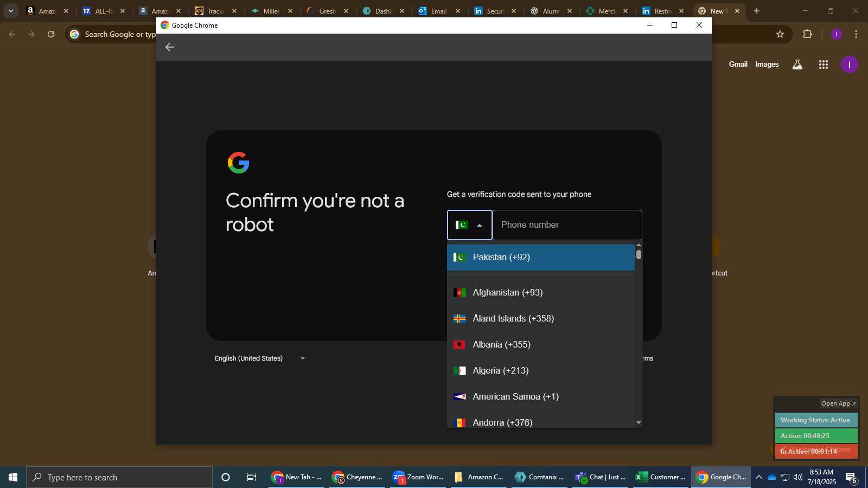Open the Windows Start menu

click(x=13, y=477)
